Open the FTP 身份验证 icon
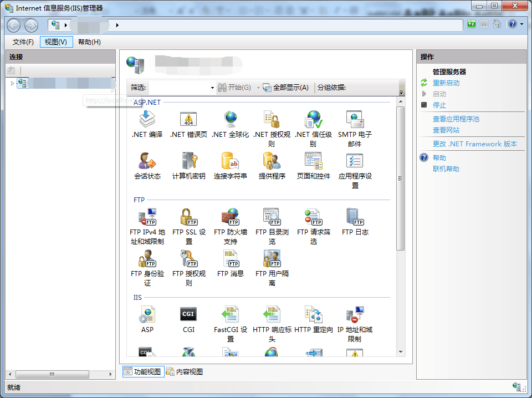Screen dimensions: 532x398 tap(147, 258)
